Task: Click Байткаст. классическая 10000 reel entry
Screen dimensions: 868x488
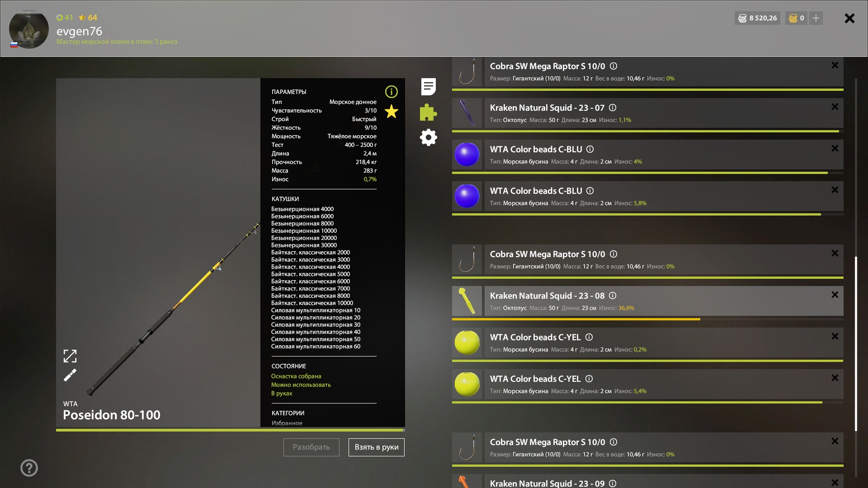Action: (312, 303)
